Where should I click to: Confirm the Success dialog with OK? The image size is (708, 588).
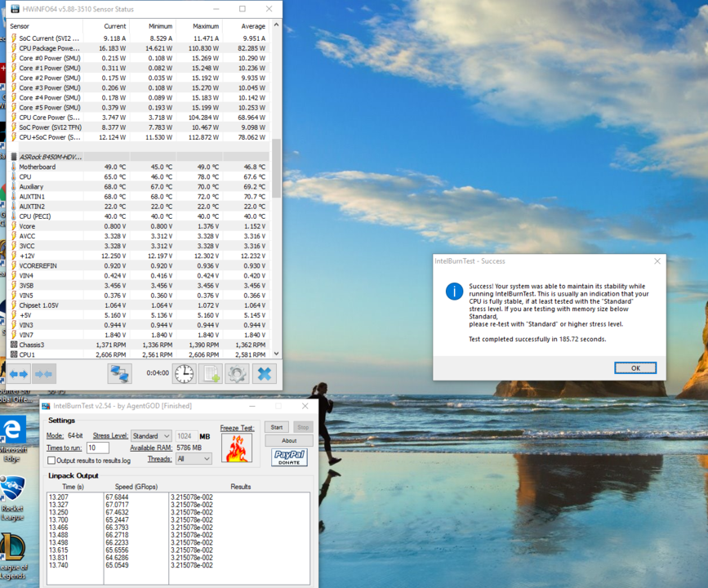[635, 368]
